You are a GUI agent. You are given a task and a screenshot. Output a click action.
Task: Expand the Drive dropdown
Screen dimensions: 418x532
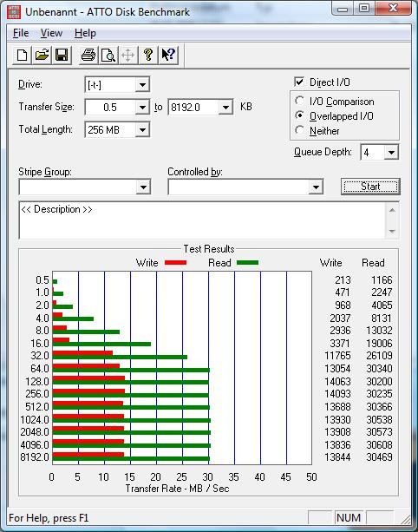(x=142, y=84)
